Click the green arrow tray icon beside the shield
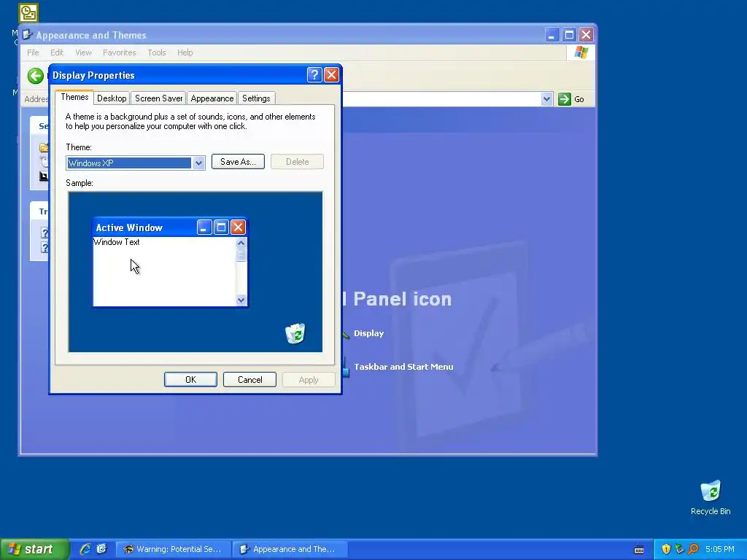Viewport: 747px width, 560px height. [679, 549]
